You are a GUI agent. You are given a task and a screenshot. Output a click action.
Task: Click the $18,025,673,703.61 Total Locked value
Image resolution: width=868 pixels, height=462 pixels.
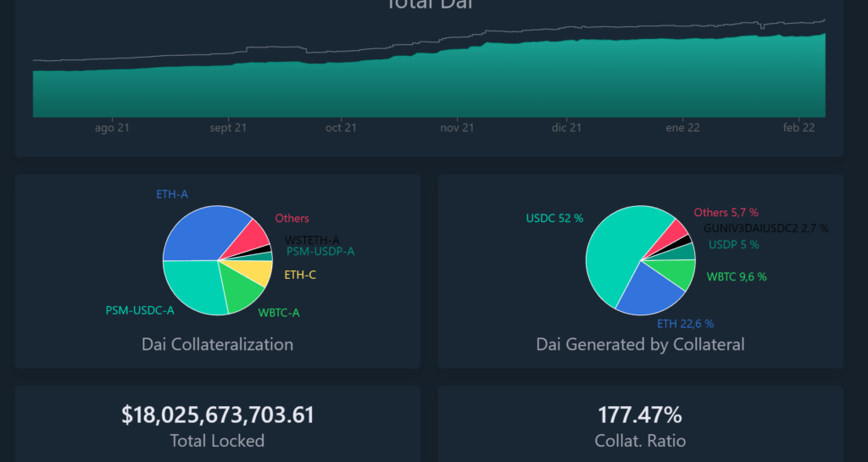217,415
